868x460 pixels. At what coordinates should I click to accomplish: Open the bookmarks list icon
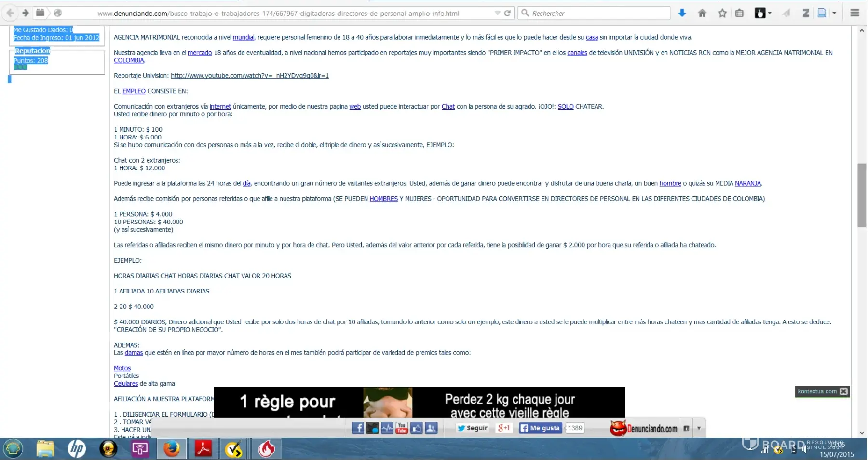click(739, 13)
